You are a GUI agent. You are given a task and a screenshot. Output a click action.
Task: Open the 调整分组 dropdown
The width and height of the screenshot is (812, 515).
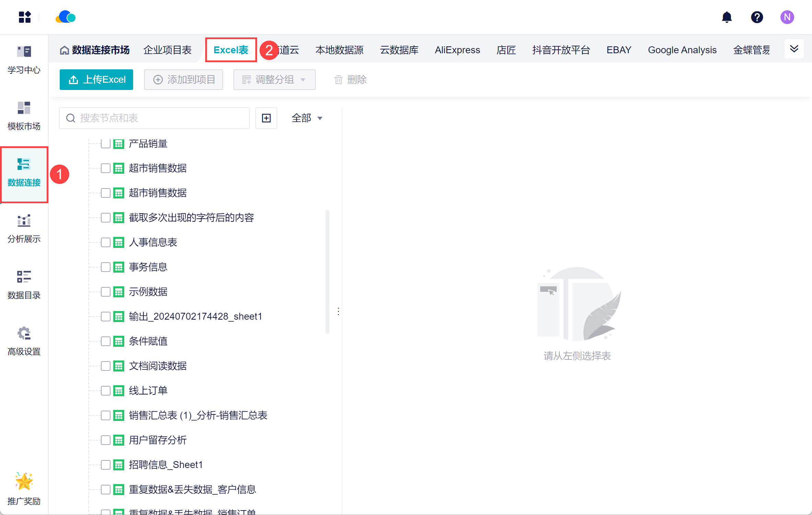click(x=274, y=80)
